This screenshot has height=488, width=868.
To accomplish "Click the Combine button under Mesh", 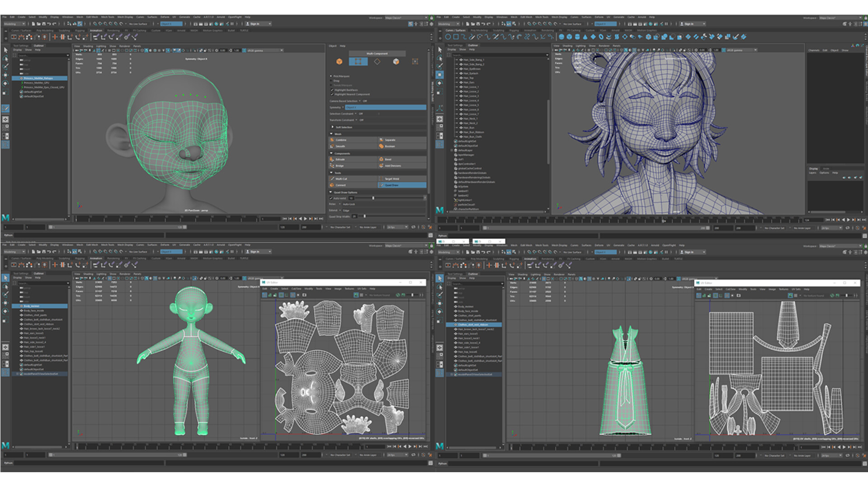I will [x=341, y=140].
